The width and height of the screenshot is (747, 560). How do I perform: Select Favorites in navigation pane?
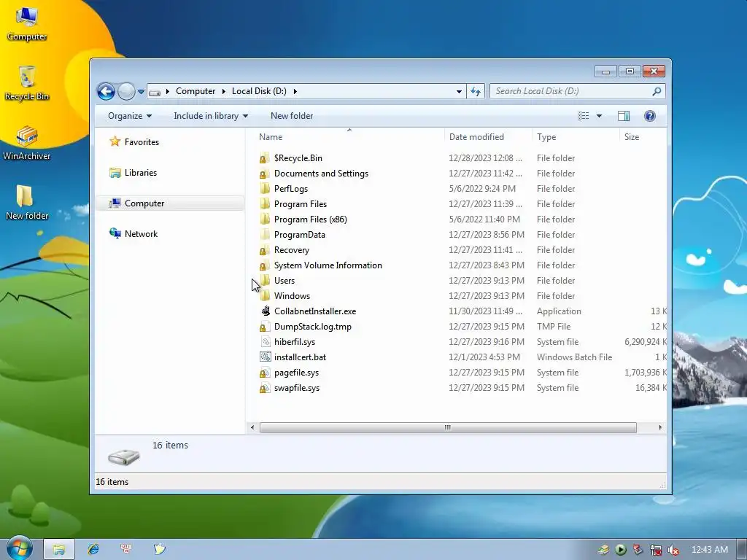click(142, 142)
